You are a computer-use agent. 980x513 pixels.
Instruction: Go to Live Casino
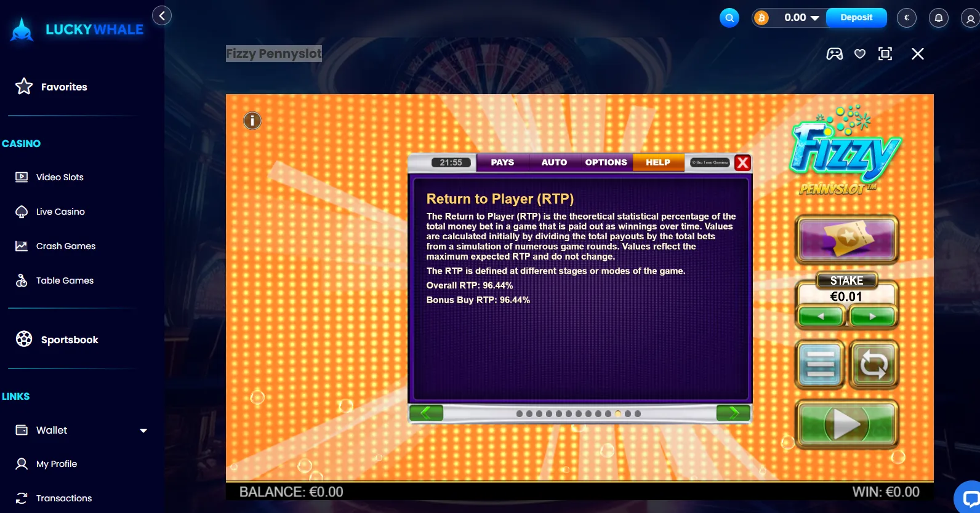coord(50,212)
